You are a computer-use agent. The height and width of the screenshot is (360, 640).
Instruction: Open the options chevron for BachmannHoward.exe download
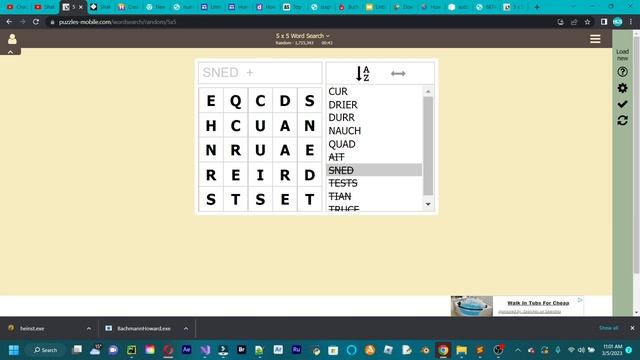tap(186, 328)
